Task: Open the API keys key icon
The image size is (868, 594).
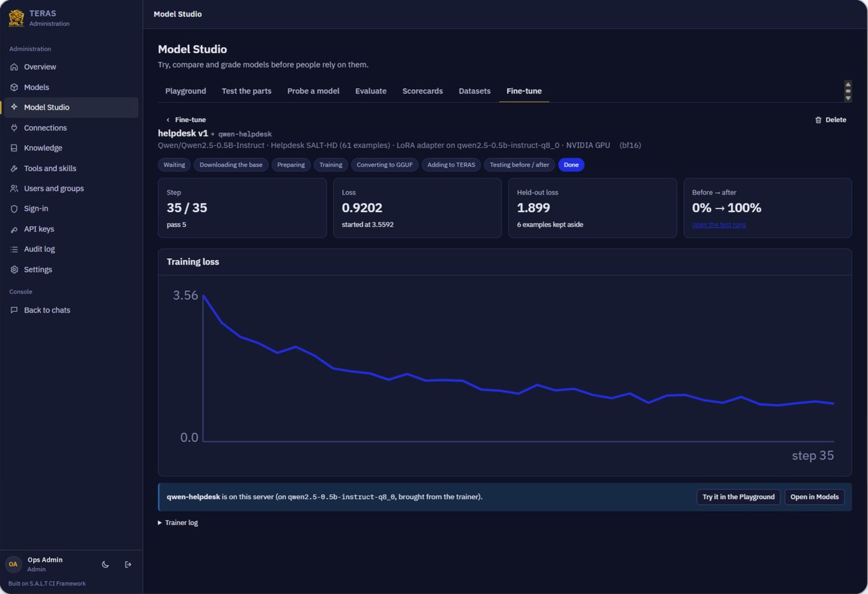Action: tap(14, 229)
